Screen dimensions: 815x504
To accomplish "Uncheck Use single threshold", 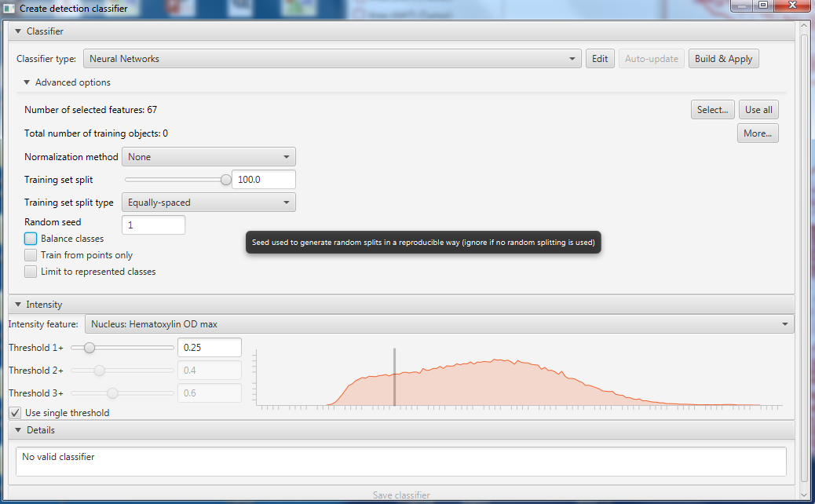I will coord(14,412).
